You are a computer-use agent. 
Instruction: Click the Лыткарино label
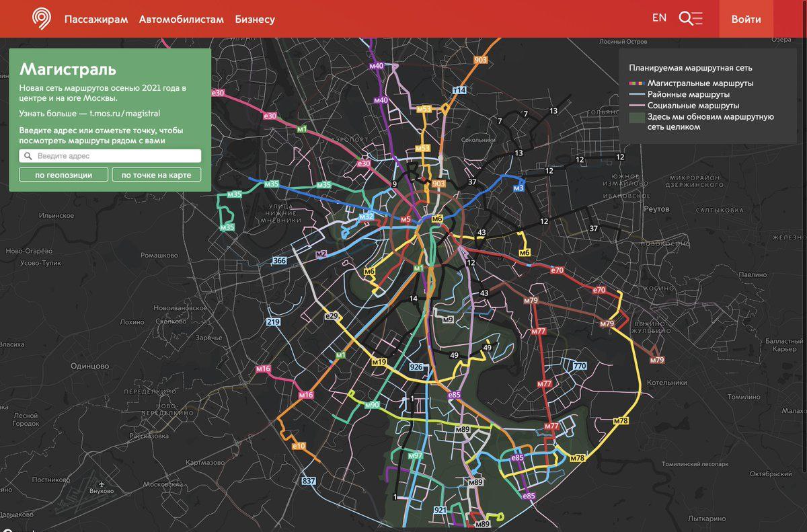(706, 519)
